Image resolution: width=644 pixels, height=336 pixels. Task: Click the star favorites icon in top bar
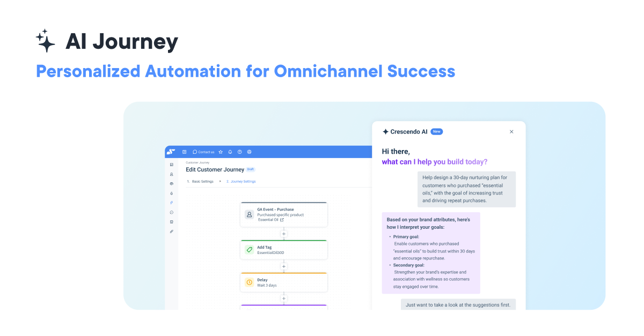coord(221,152)
